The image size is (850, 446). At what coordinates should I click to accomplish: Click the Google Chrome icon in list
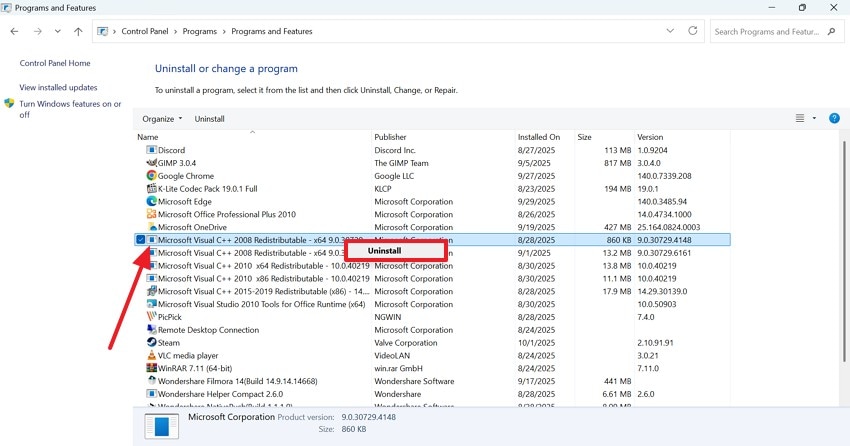click(x=152, y=176)
